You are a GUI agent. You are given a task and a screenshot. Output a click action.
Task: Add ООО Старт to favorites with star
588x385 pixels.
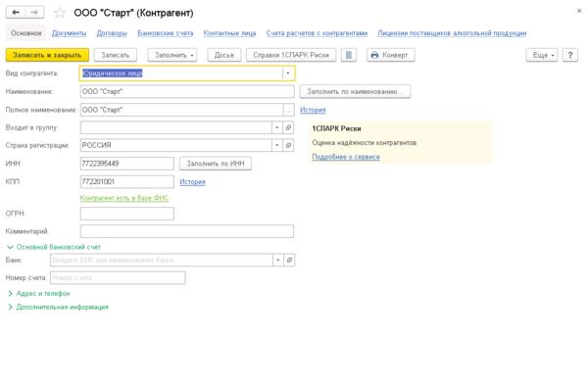[60, 13]
